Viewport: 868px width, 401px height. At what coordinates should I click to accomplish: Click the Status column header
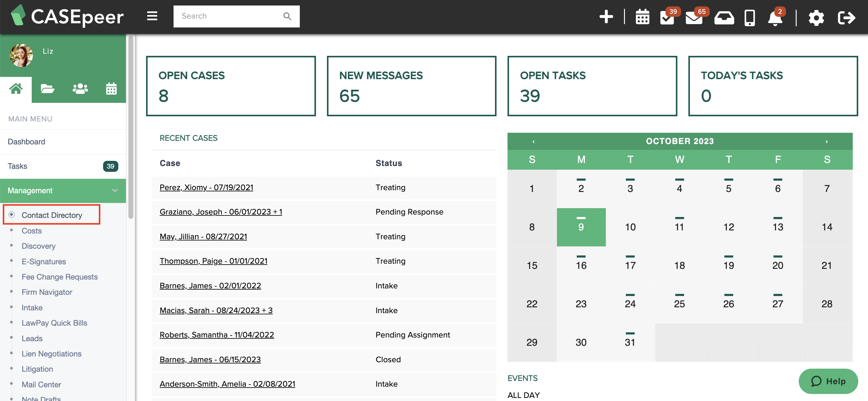tap(389, 163)
